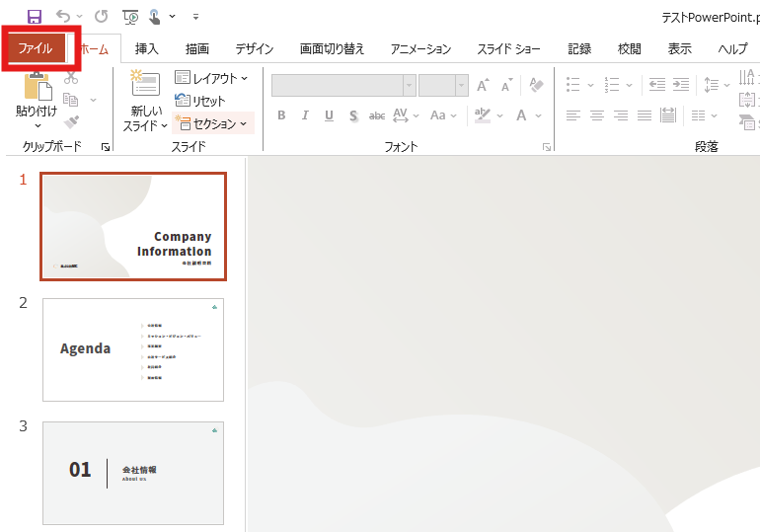
Task: Expand the font size dropdown arrow
Action: [462, 86]
